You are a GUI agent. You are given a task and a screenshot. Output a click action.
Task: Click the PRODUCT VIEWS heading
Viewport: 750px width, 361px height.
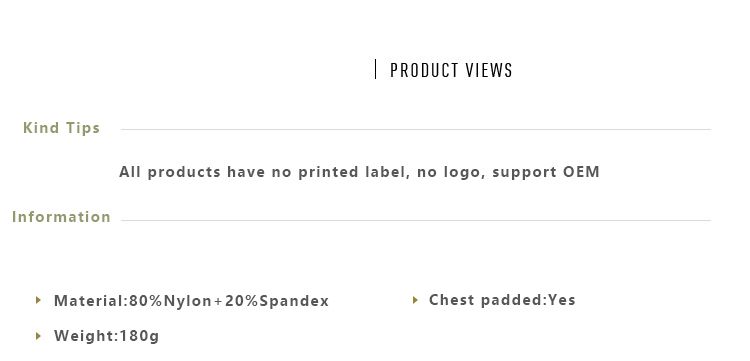(451, 70)
